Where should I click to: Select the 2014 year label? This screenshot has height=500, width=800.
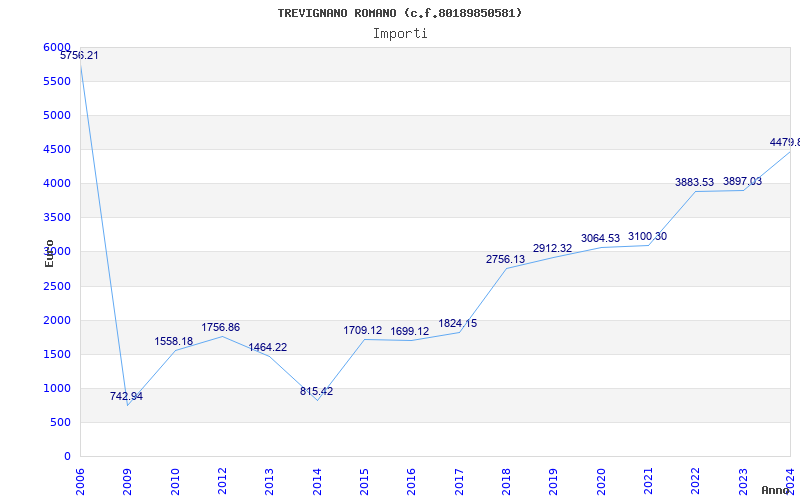click(317, 482)
